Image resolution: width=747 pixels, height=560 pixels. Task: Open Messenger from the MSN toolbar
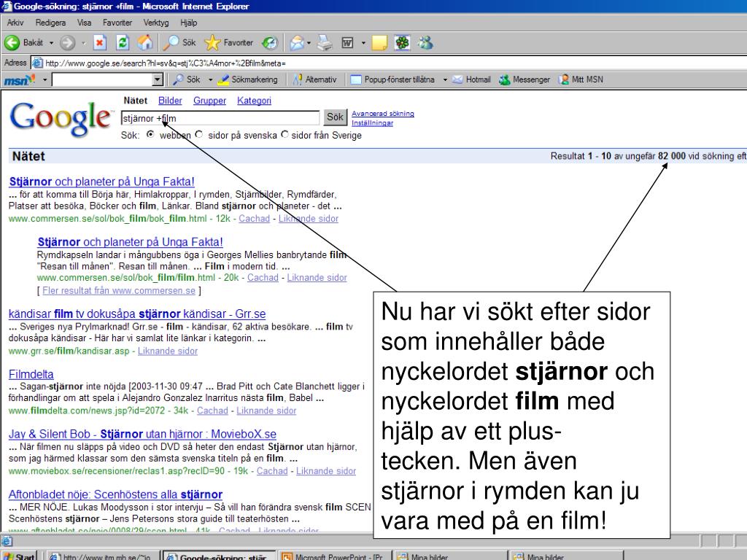coord(525,79)
